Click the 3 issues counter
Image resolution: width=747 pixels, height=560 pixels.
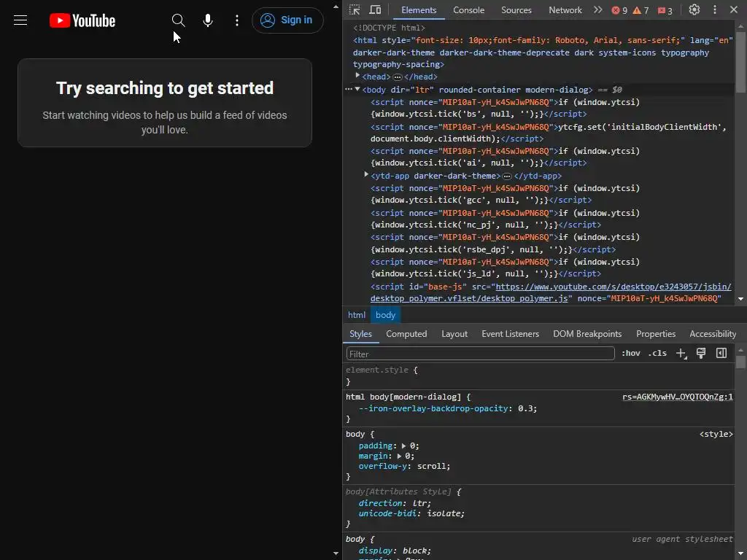pos(665,10)
